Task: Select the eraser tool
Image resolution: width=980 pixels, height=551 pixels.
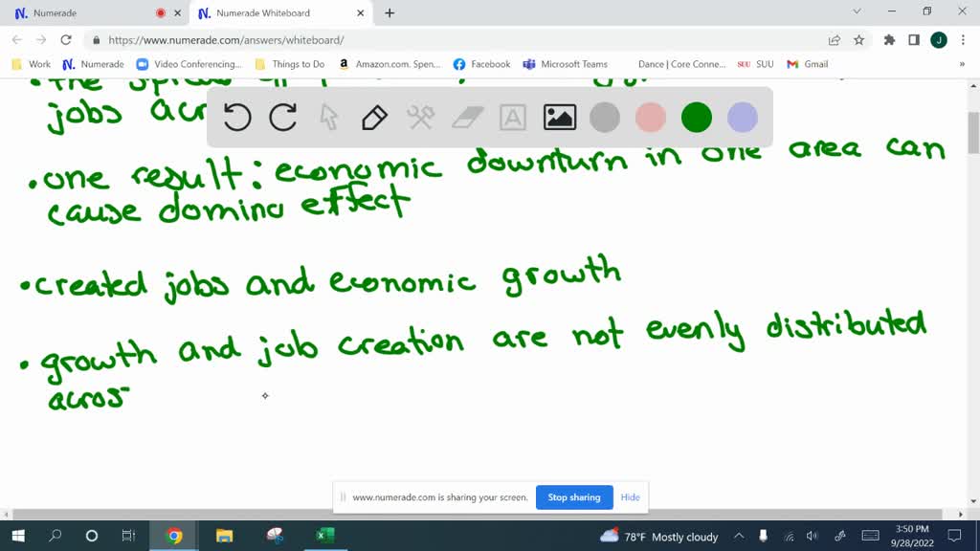Action: (x=467, y=118)
